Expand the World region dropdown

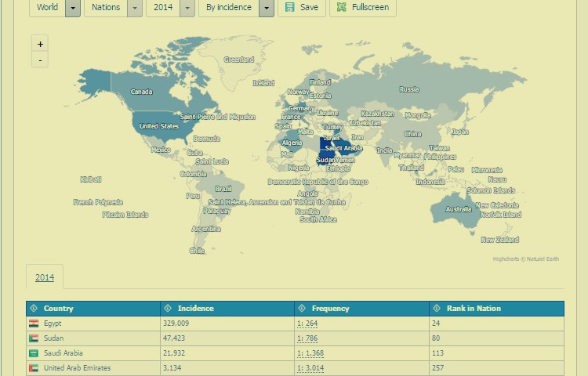pyautogui.click(x=72, y=7)
